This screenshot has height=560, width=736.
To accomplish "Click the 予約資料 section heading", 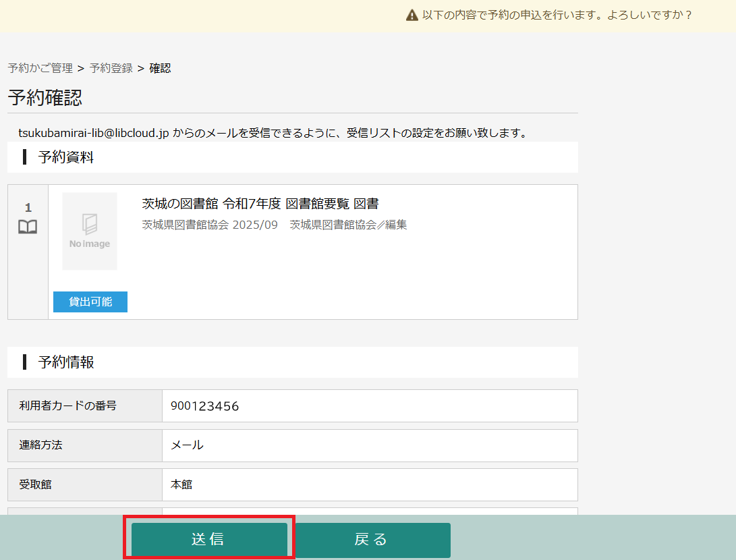I will 65,158.
